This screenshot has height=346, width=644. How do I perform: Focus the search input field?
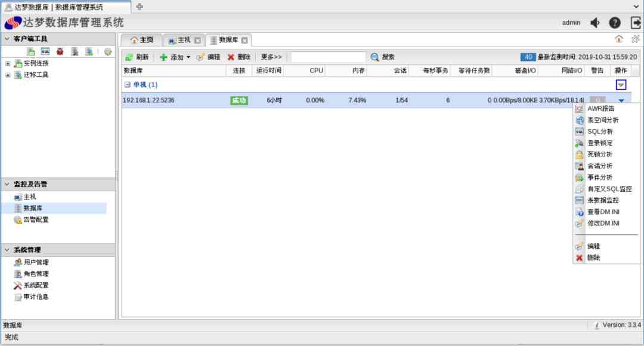328,57
